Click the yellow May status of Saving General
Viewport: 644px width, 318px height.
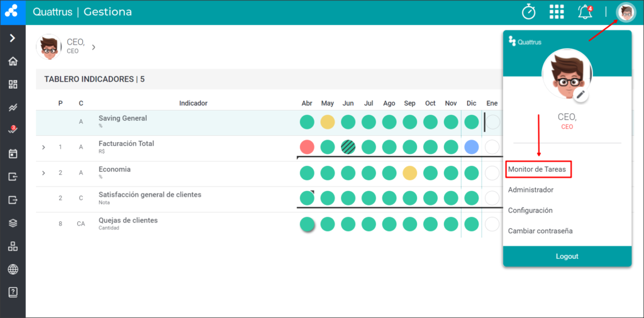[x=328, y=122]
